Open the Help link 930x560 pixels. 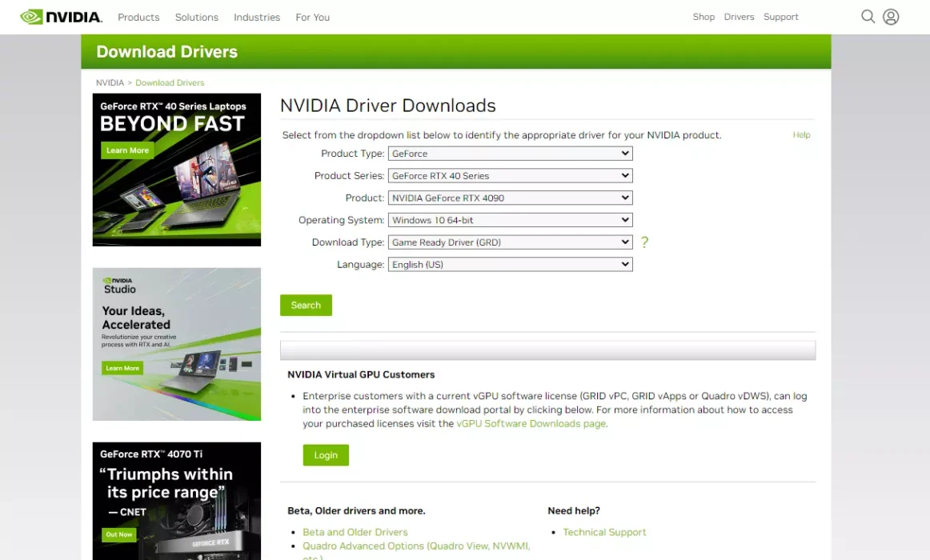(x=801, y=135)
